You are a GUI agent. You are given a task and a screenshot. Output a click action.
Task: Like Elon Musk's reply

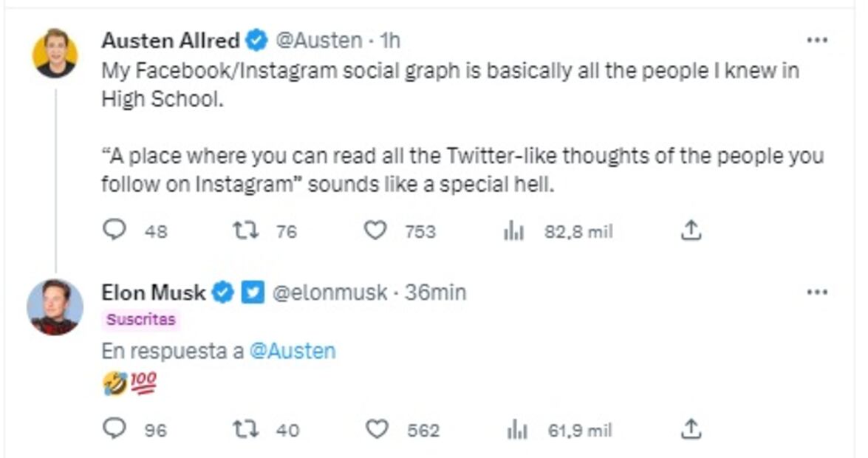tap(377, 429)
